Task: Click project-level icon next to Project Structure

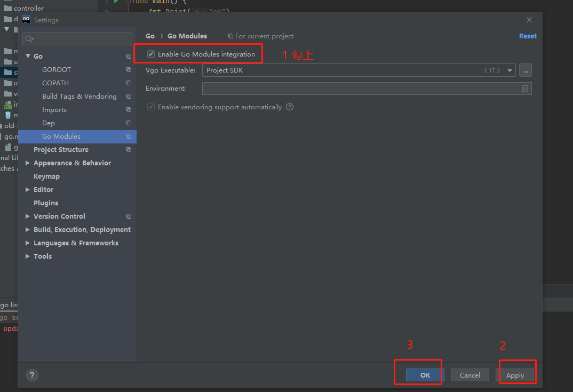Action: click(x=129, y=149)
